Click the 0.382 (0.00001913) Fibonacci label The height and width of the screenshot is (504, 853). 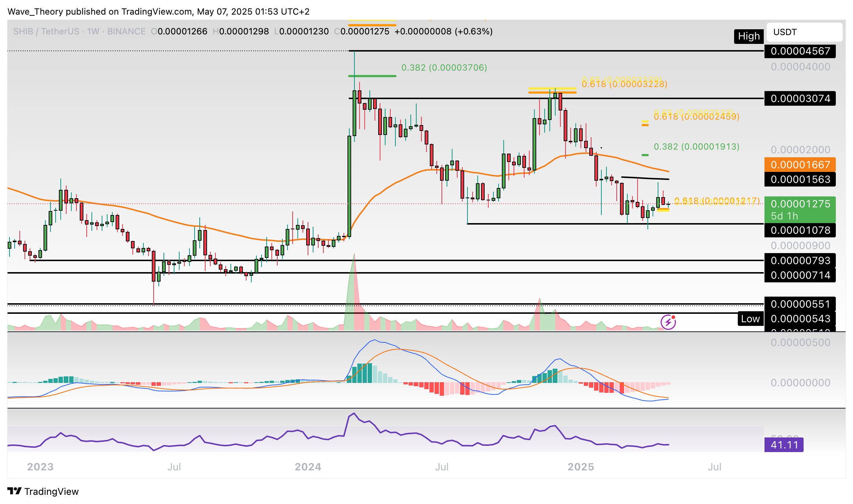pyautogui.click(x=696, y=147)
